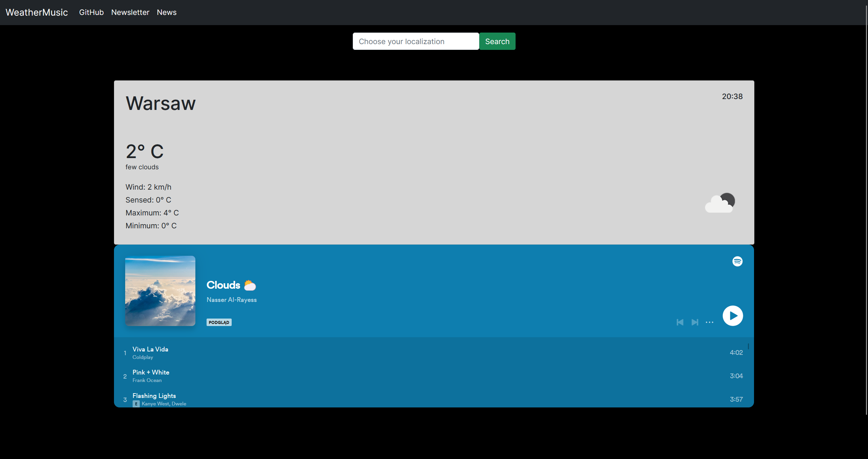Click the cloud emoji next to Clouds title
Screen dimensions: 868x459
(250, 285)
